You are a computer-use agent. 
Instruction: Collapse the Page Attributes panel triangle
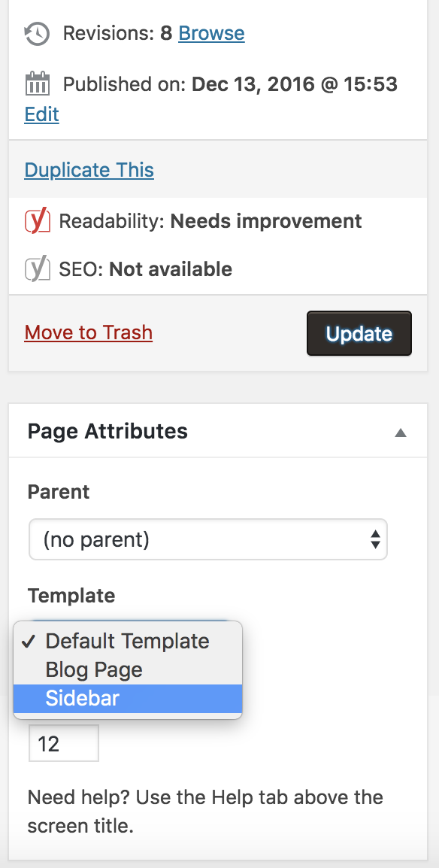tap(401, 433)
